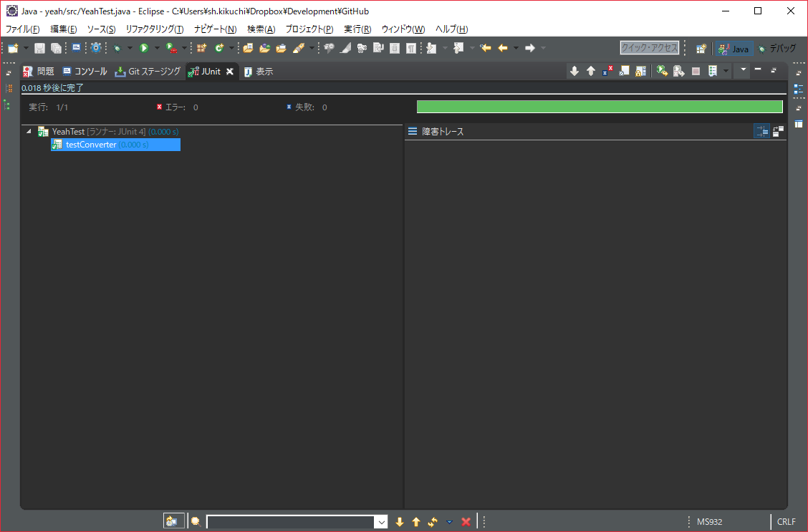Open the リファクタリング menu
Viewport: 808px width, 532px height.
155,29
